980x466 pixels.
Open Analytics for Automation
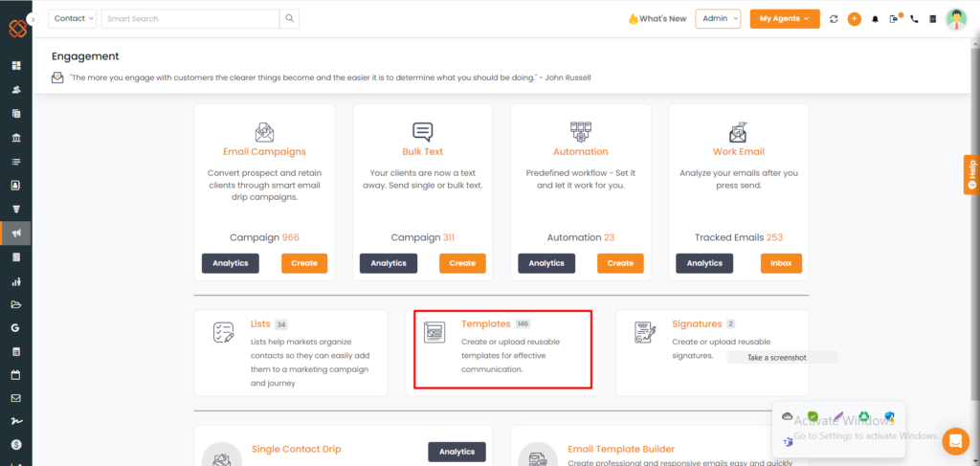[x=546, y=263]
